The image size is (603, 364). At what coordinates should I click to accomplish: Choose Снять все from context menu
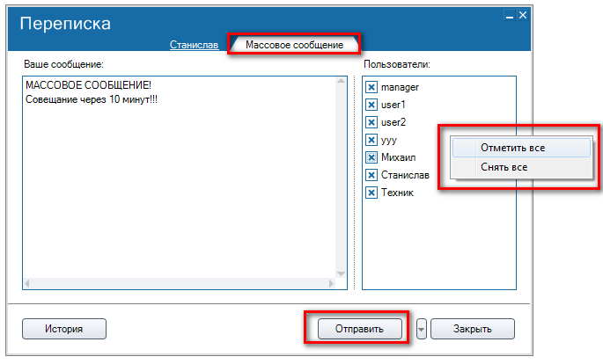(x=504, y=167)
